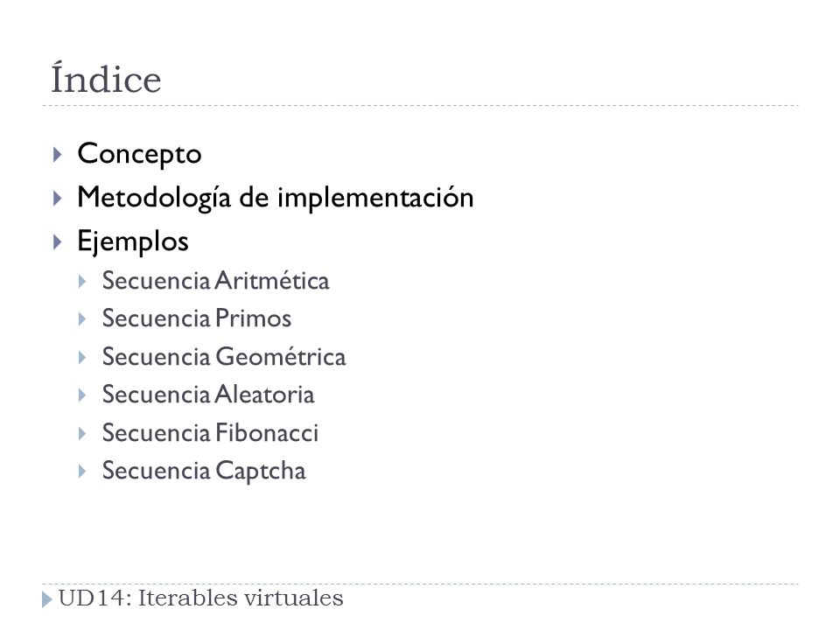Click the bullet next to Secuencia Aleatoria
Screen dimensions: 840x630
click(x=82, y=395)
